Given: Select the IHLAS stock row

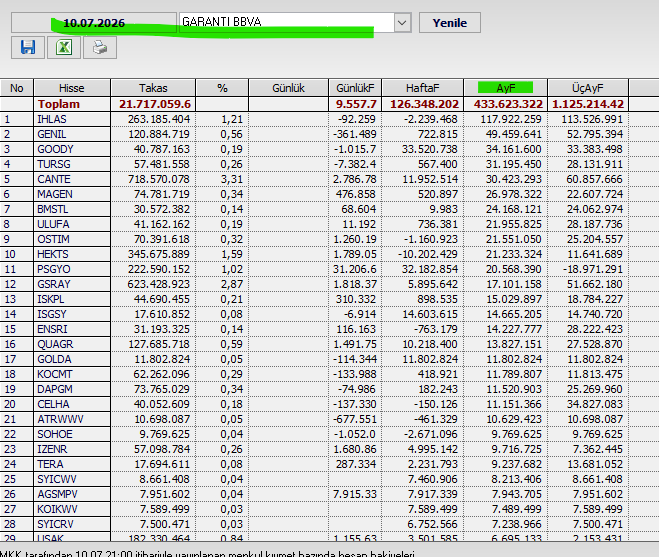Looking at the screenshot, I should [314, 119].
